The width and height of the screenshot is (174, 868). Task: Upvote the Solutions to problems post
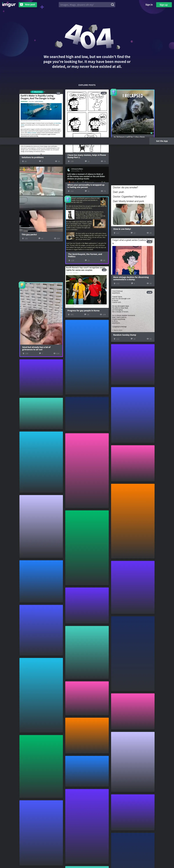(23, 161)
